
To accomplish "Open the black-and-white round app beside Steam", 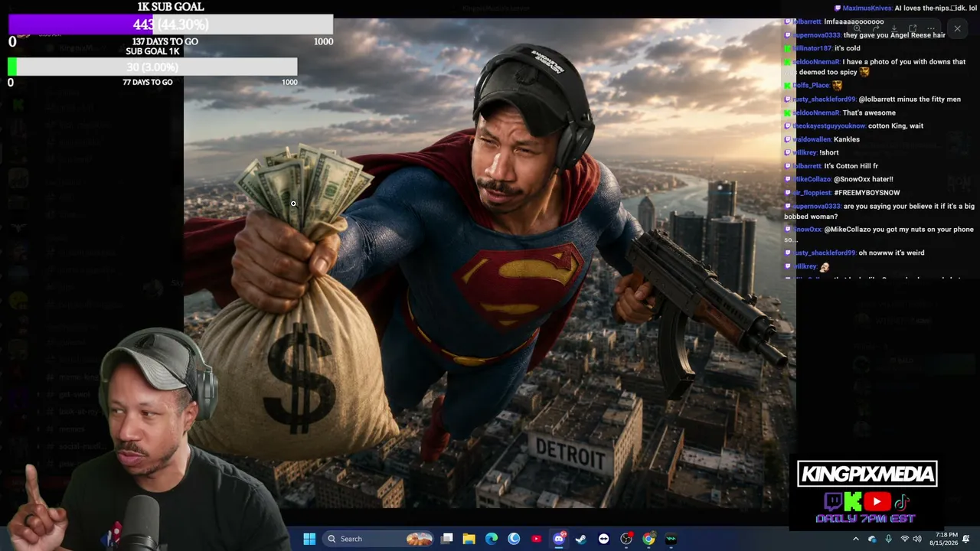I will click(603, 539).
